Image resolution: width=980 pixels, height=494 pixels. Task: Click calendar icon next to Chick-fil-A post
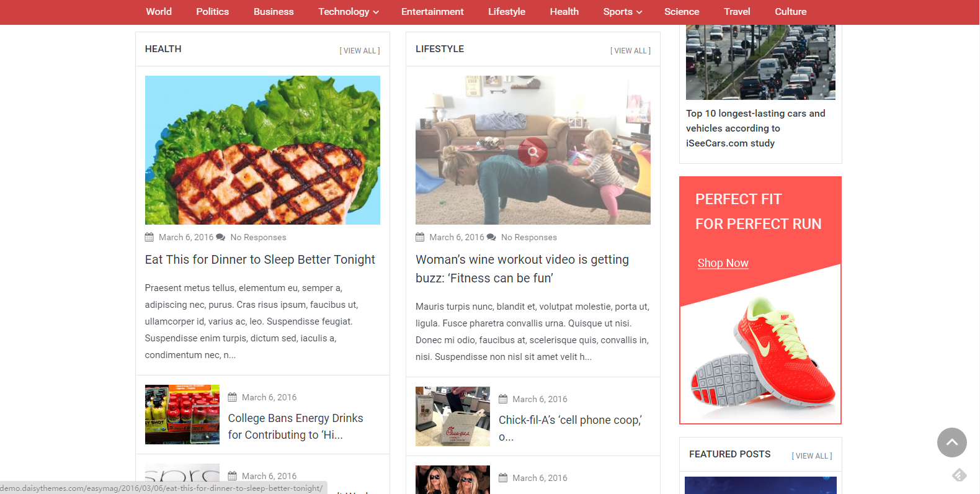point(503,399)
